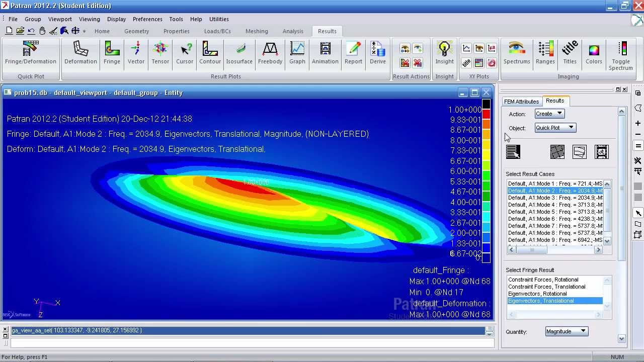This screenshot has height=362, width=644.
Task: Click the XY plot curve icon
Action: coord(466,48)
